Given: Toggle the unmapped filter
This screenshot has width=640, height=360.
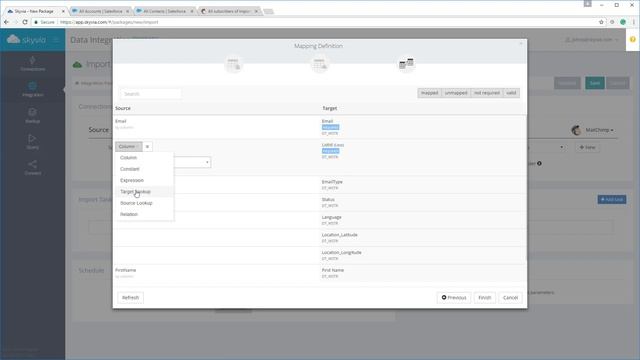Looking at the screenshot, I should [x=456, y=93].
